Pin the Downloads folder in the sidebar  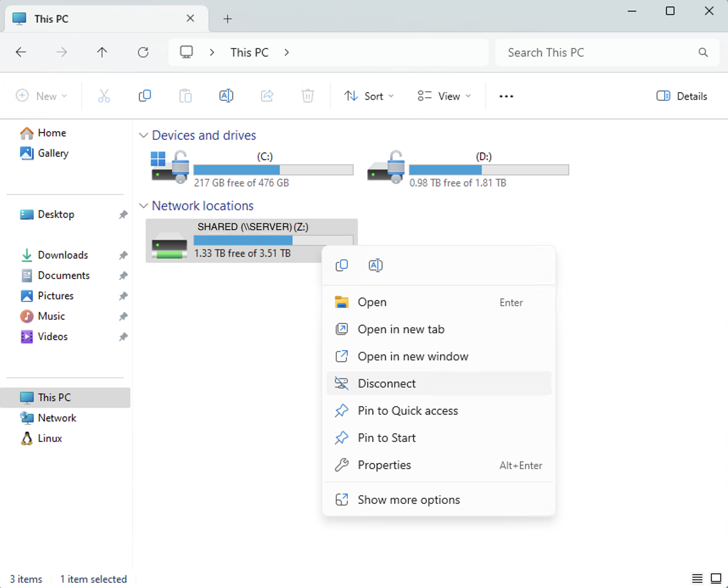(123, 255)
